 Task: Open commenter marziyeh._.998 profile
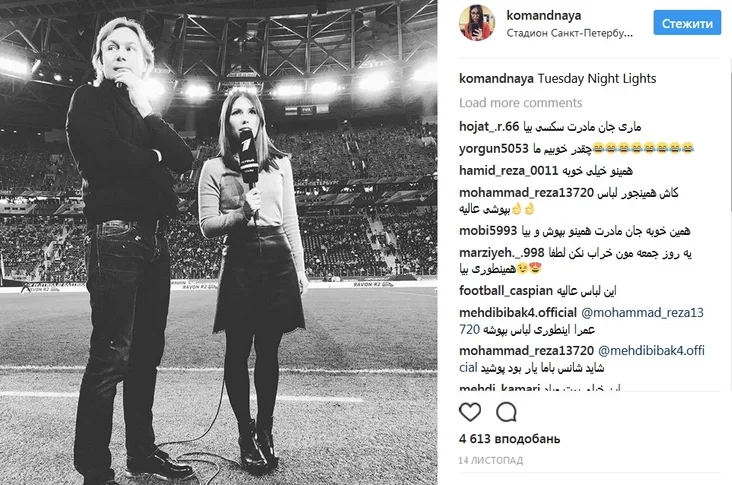point(501,253)
